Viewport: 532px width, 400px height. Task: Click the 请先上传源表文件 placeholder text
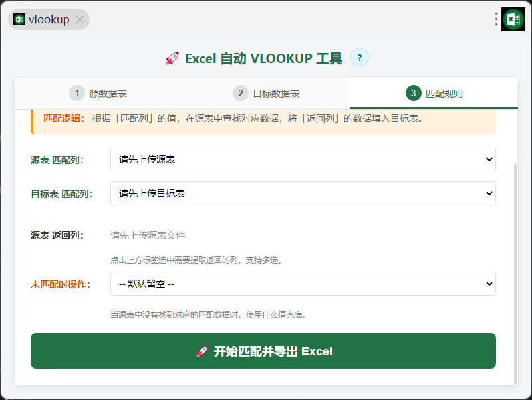148,235
